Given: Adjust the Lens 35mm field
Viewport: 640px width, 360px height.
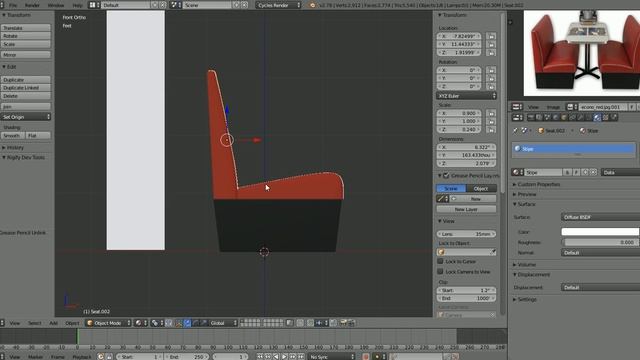Looking at the screenshot, I should click(x=467, y=234).
